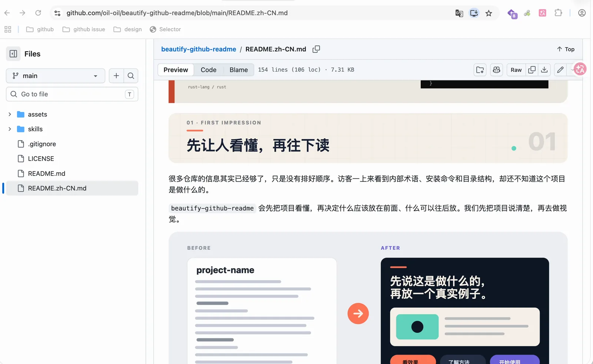593x364 pixels.
Task: Search this repository with magnifier button
Action: tap(131, 76)
